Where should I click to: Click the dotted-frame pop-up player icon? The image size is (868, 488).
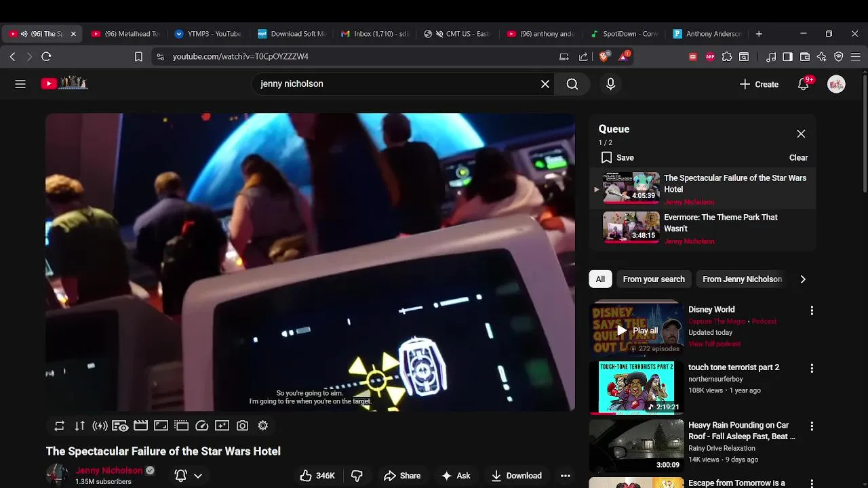click(x=181, y=426)
